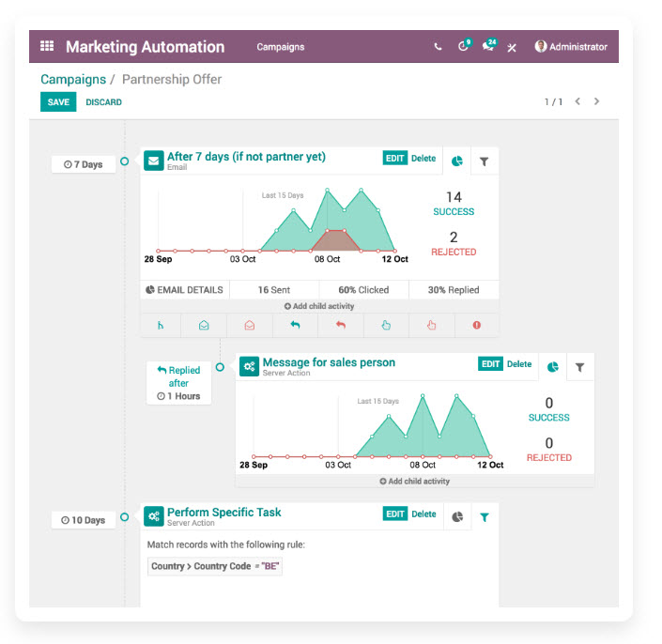
Task: Click the red exclamation bounced icon
Action: tap(476, 326)
